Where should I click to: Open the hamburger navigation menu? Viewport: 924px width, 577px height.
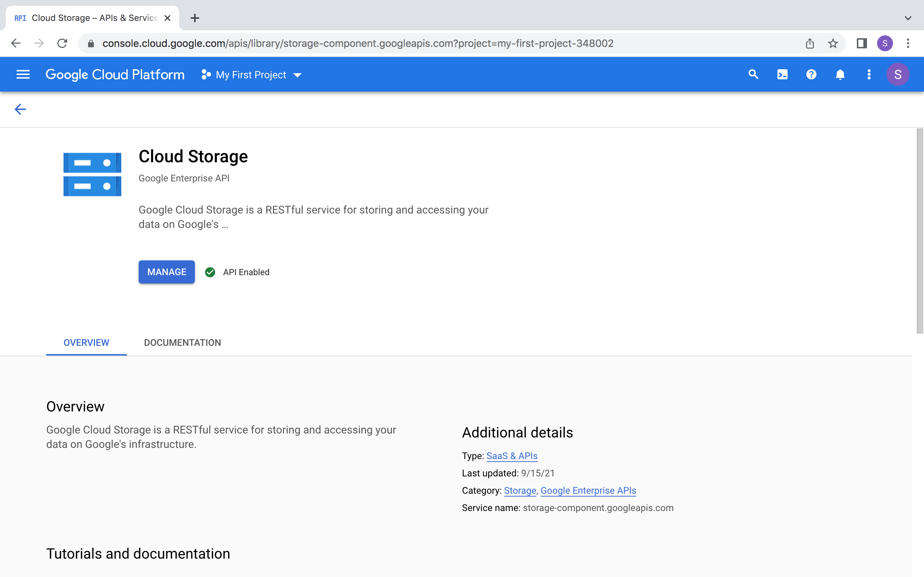pos(23,74)
